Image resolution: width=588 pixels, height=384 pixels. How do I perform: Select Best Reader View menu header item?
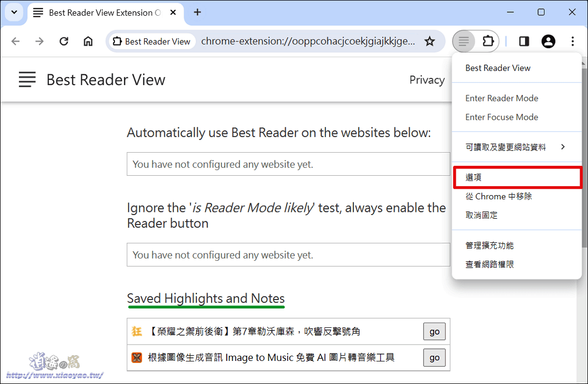pos(517,68)
